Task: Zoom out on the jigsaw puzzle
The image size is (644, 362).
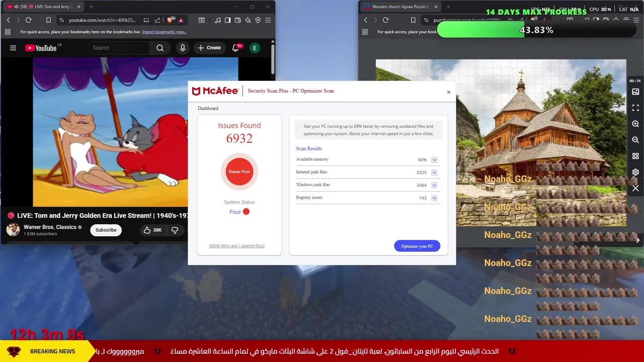Action: point(635,140)
